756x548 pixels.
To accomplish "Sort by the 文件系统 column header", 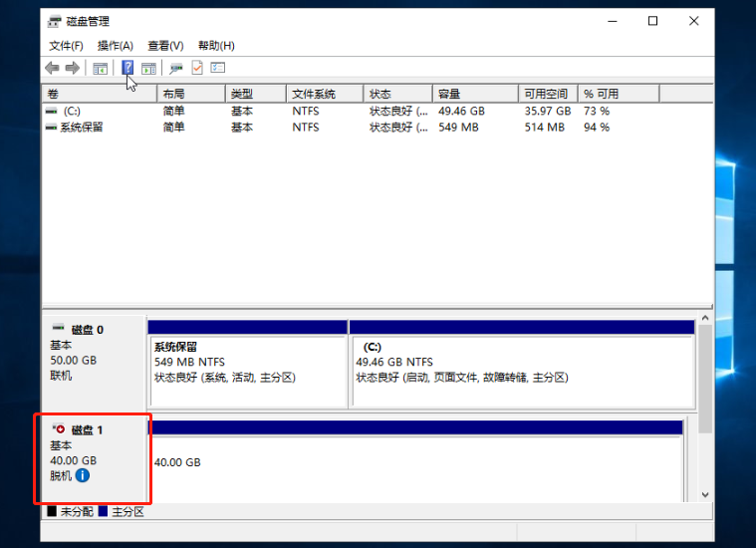I will coord(325,94).
